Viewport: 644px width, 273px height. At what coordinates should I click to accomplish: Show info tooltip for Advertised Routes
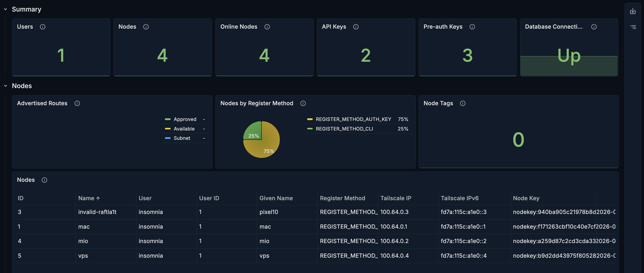pos(77,103)
